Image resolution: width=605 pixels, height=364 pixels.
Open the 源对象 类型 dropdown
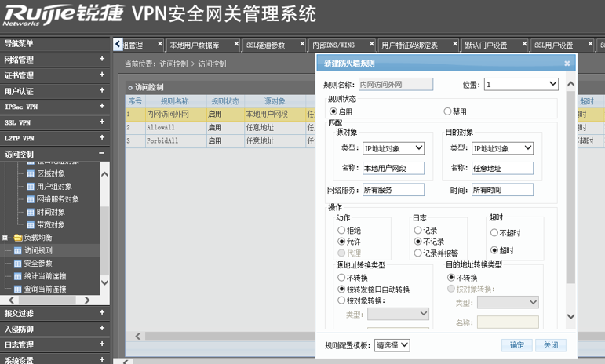click(x=392, y=147)
